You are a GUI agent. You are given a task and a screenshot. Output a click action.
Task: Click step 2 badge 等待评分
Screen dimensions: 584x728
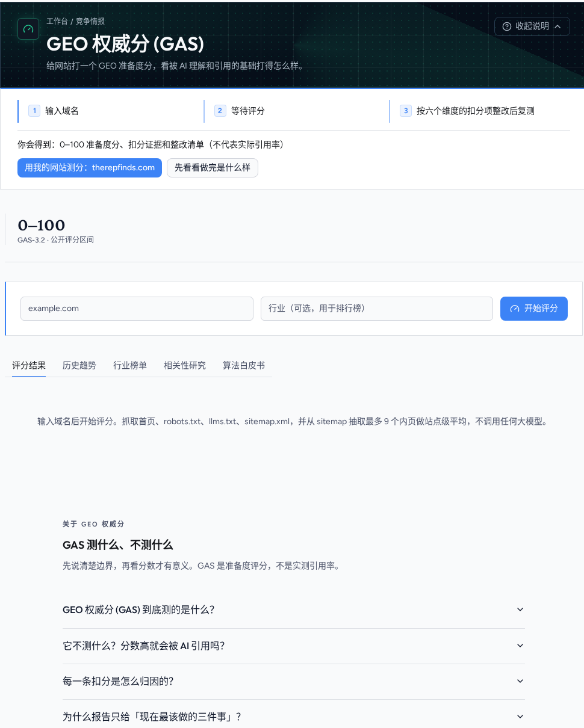(220, 111)
